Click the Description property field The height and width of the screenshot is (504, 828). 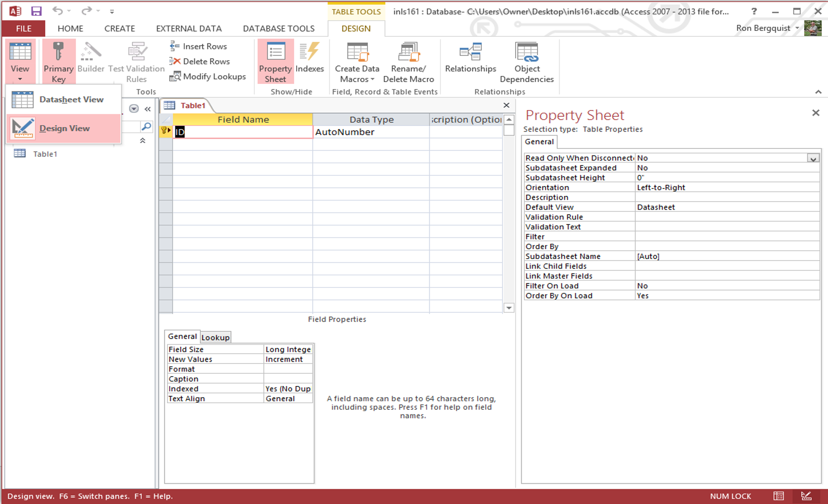click(x=727, y=197)
